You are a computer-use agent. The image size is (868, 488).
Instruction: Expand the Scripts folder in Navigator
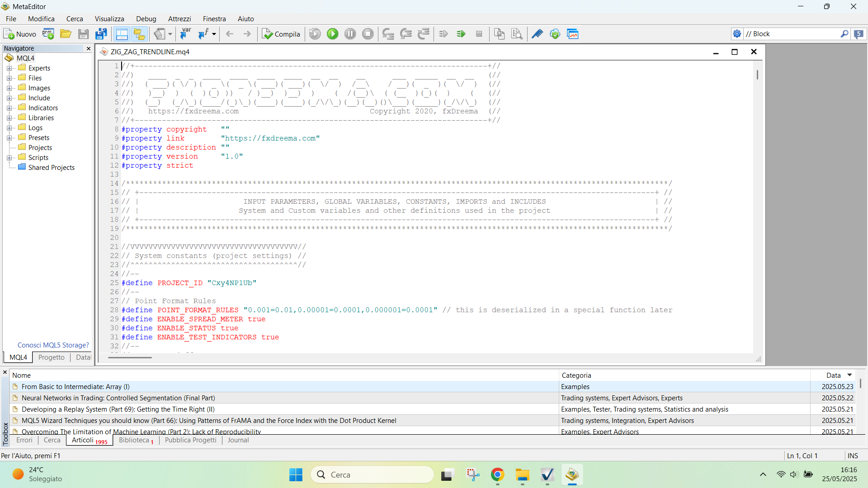pos(9,158)
